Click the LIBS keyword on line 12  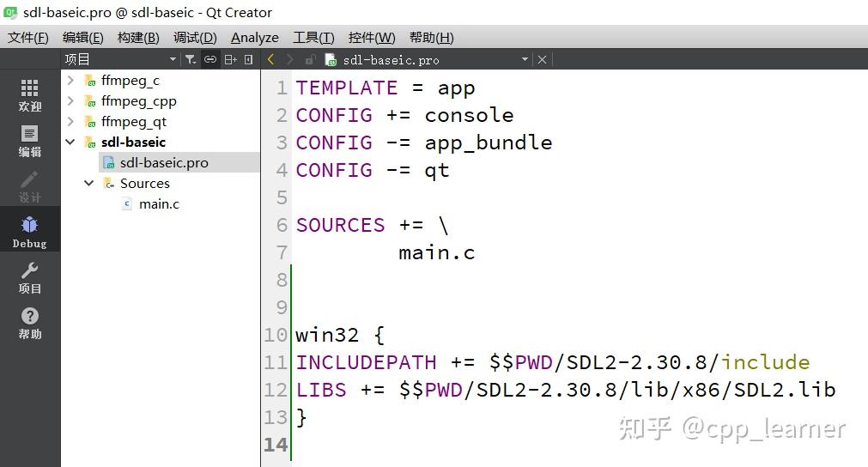321,390
